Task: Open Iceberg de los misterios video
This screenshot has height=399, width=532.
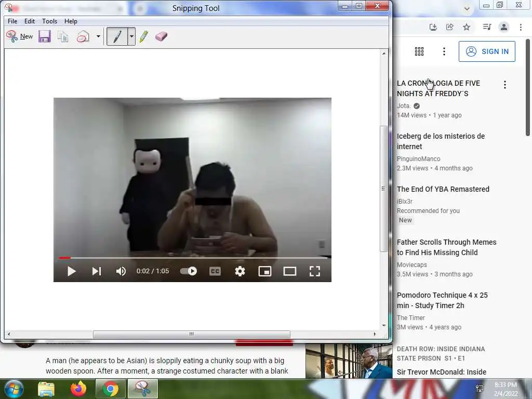Action: [x=441, y=141]
